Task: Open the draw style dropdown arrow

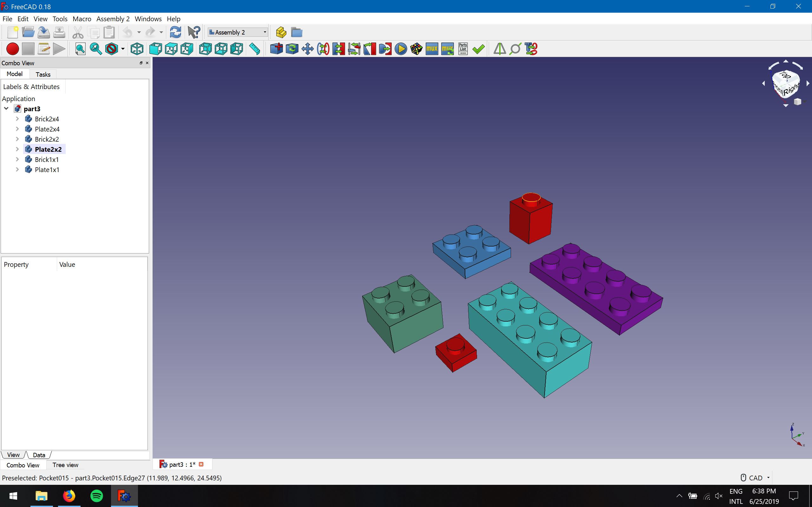Action: click(123, 49)
